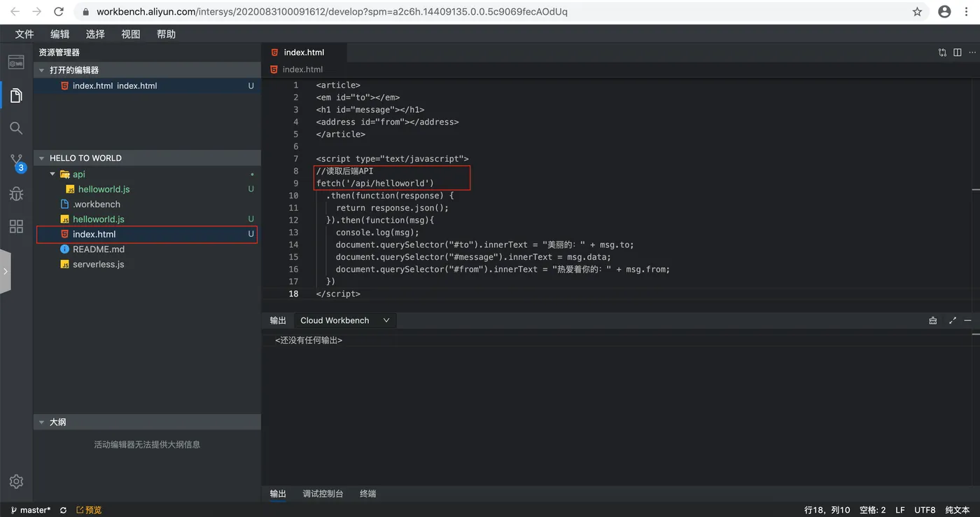This screenshot has height=517, width=980.
Task: Switch to the 终端 tab
Action: click(x=367, y=493)
